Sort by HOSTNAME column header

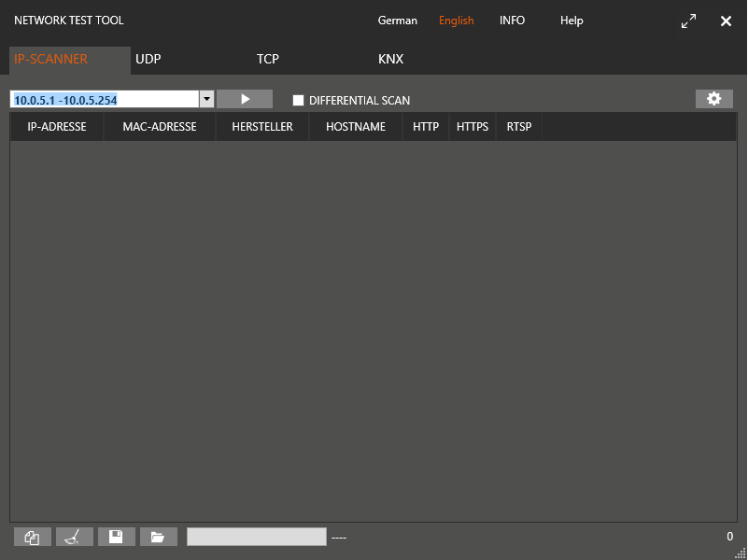coord(356,127)
